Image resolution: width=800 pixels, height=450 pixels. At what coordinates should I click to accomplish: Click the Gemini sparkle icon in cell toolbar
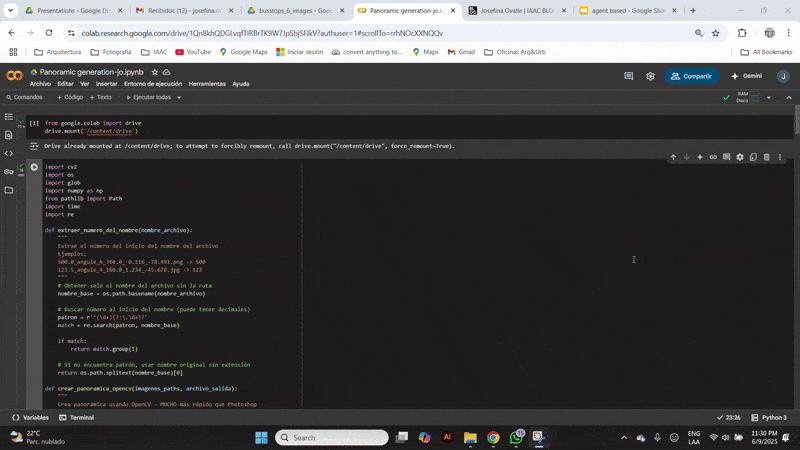tap(700, 157)
